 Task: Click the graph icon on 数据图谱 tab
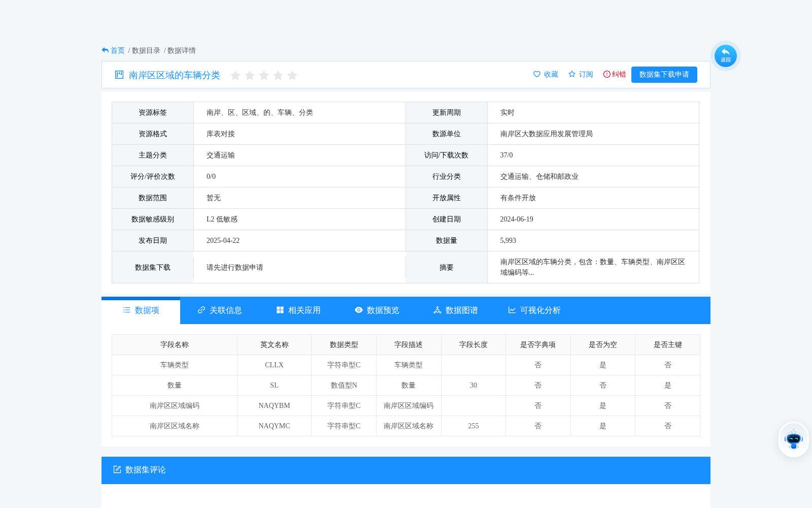(437, 310)
